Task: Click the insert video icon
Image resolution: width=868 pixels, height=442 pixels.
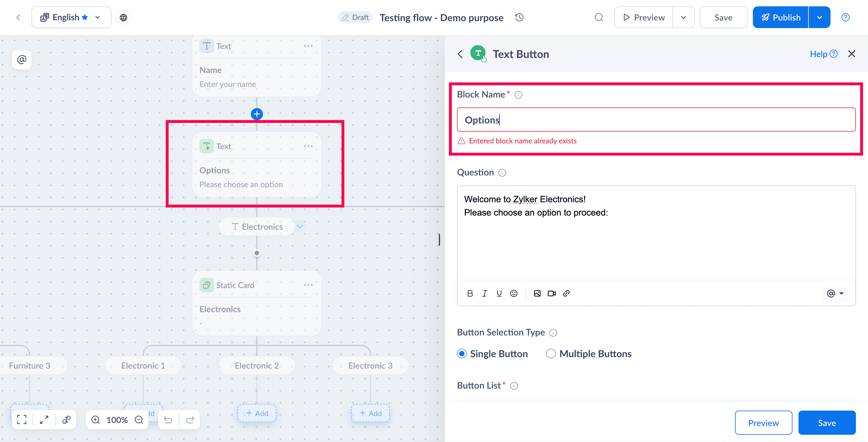Action: point(551,293)
